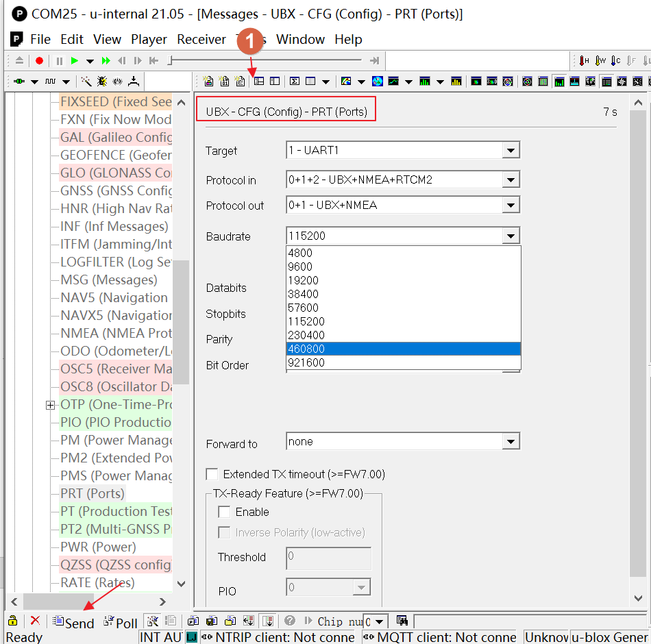The height and width of the screenshot is (644, 651).
Task: Open the File menu
Action: [x=40, y=40]
